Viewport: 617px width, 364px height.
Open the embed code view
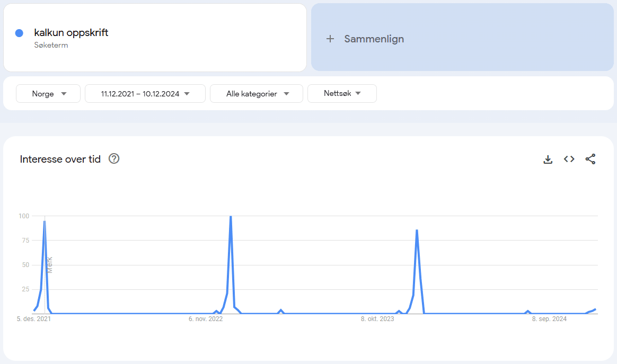click(569, 159)
